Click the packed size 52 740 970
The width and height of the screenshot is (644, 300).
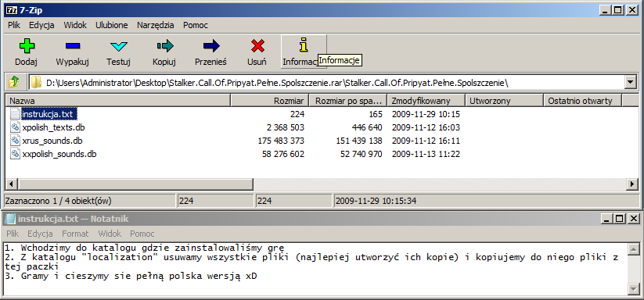361,155
